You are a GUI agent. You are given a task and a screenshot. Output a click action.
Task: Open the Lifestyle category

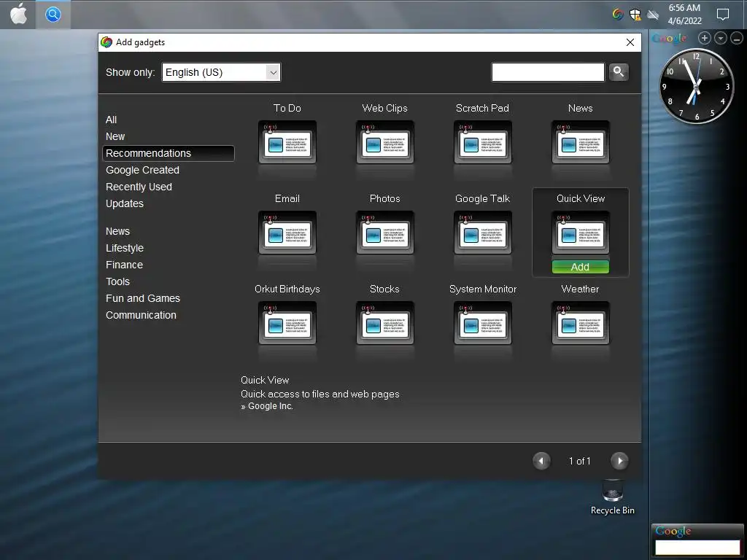click(124, 248)
